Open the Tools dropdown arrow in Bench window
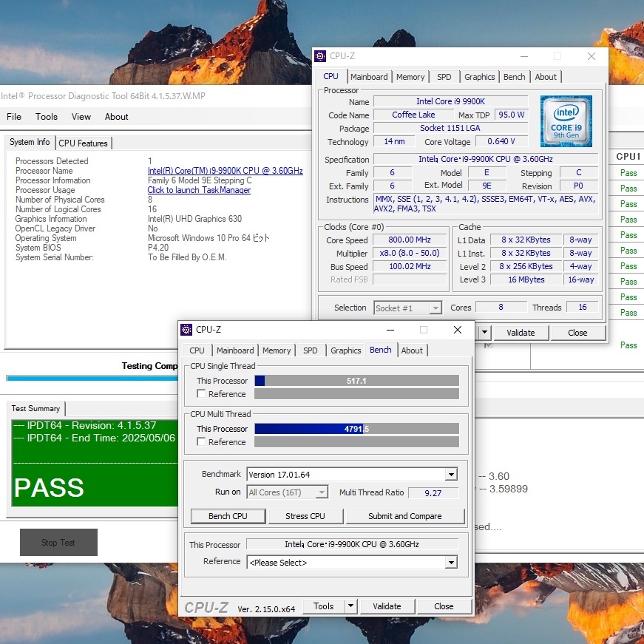This screenshot has height=644, width=644. (x=350, y=606)
